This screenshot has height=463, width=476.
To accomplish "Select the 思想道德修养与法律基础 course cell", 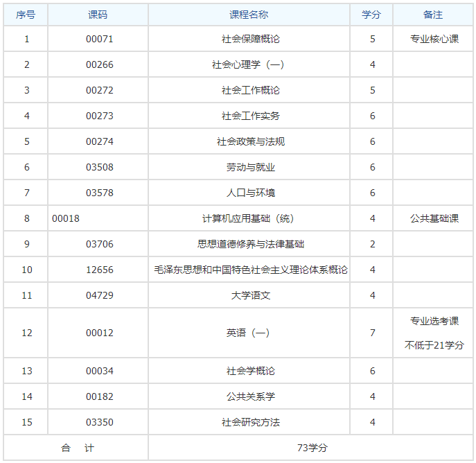I will [x=250, y=244].
